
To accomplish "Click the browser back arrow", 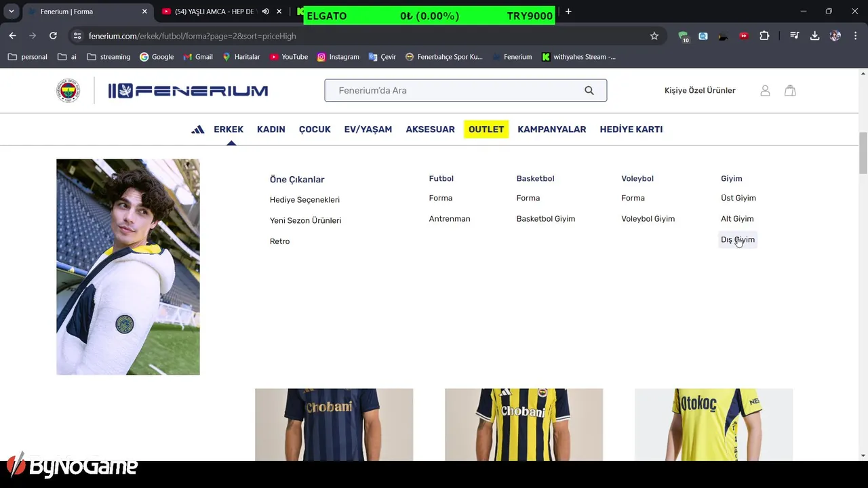I will [x=12, y=36].
